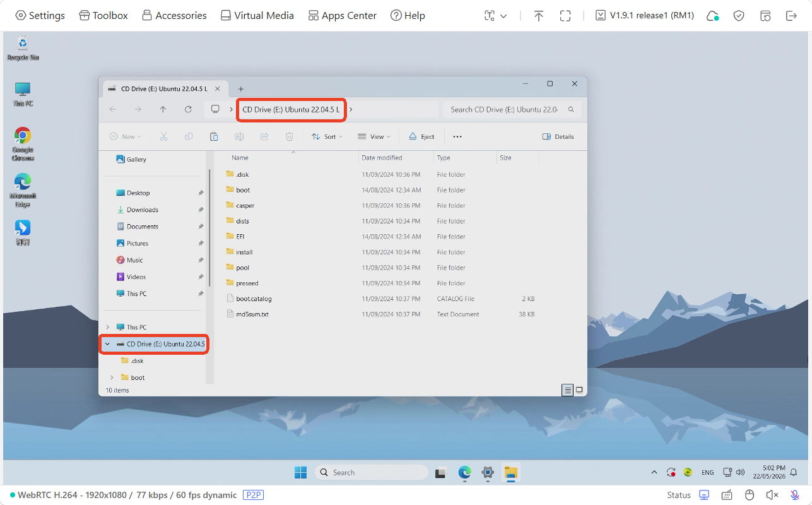The width and height of the screenshot is (812, 505).
Task: Collapse the CD Drive (E:) tree node
Action: coord(107,344)
